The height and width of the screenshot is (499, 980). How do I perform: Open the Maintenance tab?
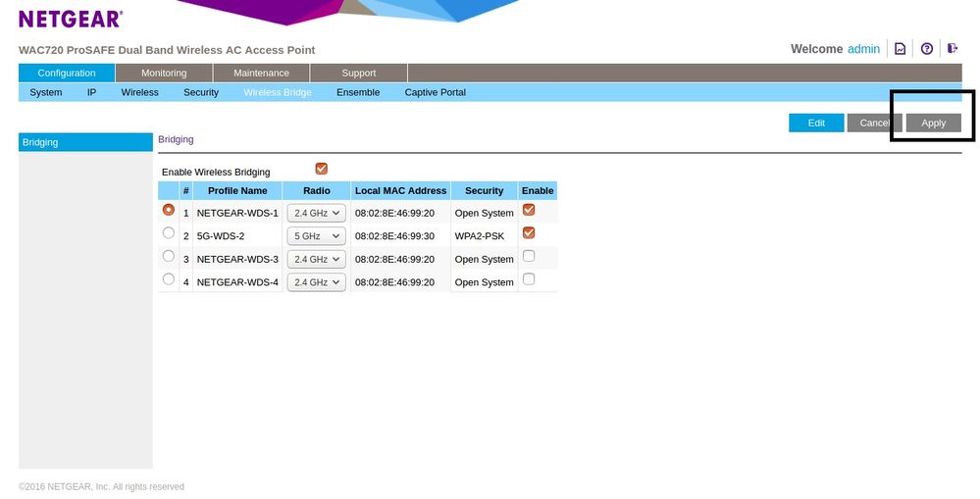261,74
